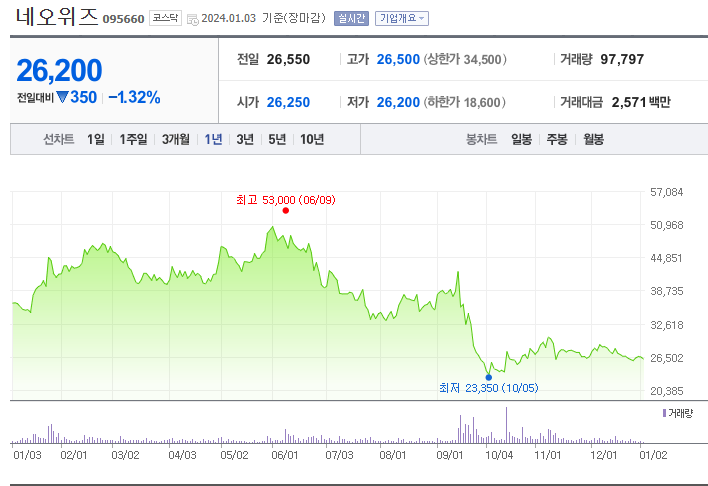Click the calendar icon beside the 2024.01.03 date
The width and height of the screenshot is (708, 486).
click(193, 20)
